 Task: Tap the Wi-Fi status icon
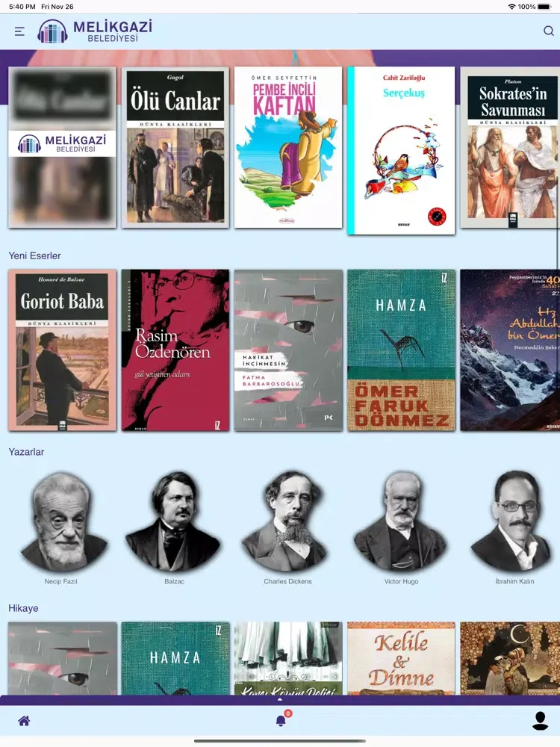[512, 7]
